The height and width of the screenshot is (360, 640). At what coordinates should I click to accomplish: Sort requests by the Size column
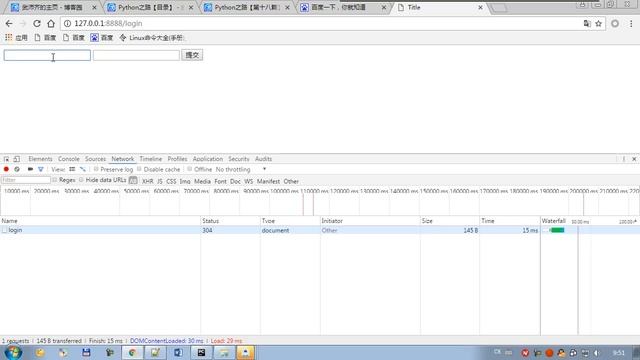tap(450, 221)
